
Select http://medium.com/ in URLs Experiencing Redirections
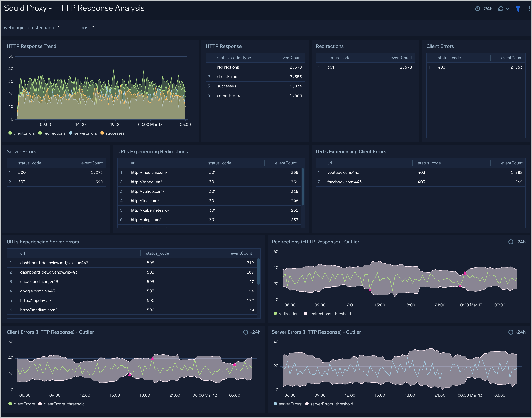pos(210,173)
